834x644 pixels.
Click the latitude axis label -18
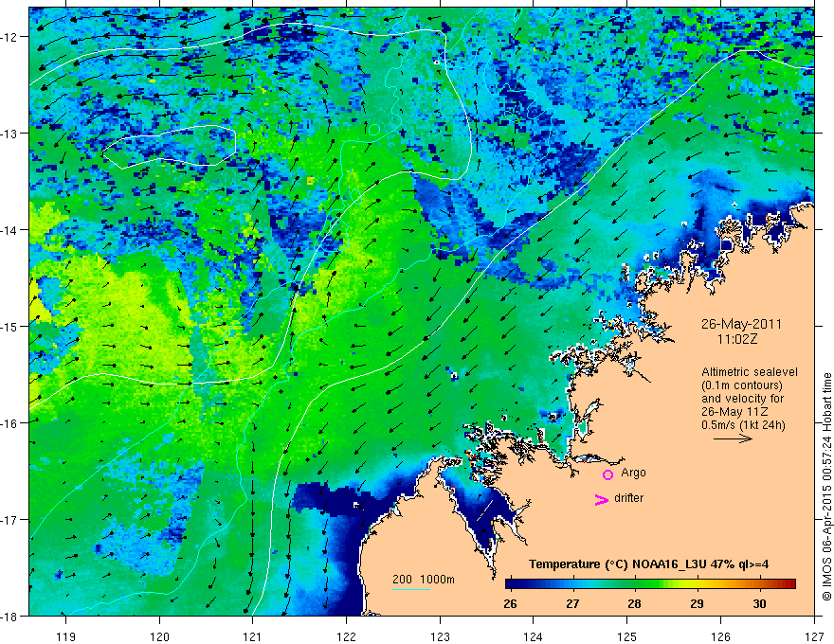[x=10, y=617]
